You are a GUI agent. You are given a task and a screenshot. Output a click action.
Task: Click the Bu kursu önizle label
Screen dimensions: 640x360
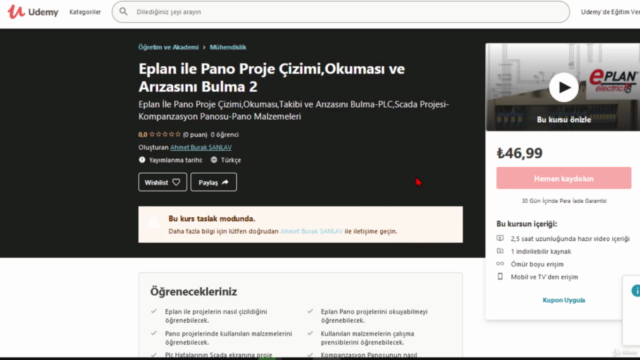click(564, 120)
